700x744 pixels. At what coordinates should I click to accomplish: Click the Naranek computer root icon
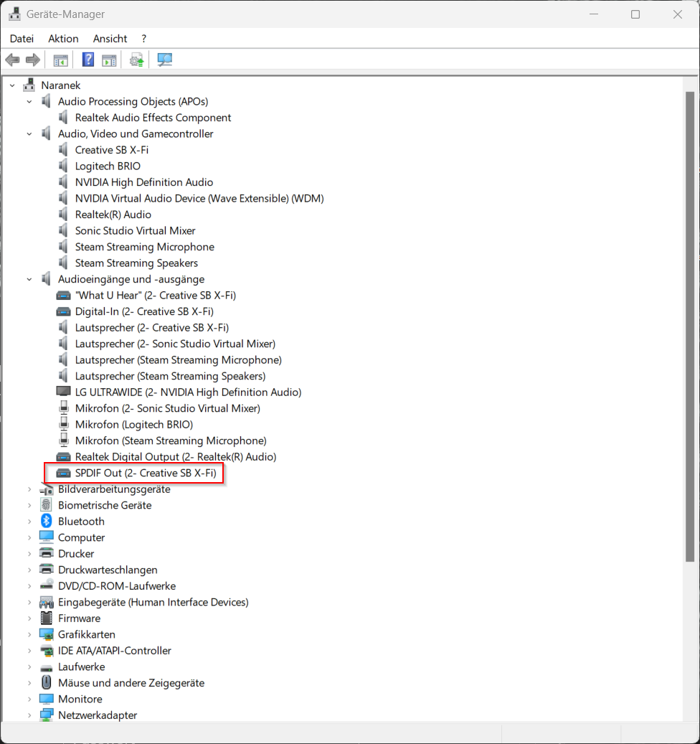click(29, 85)
